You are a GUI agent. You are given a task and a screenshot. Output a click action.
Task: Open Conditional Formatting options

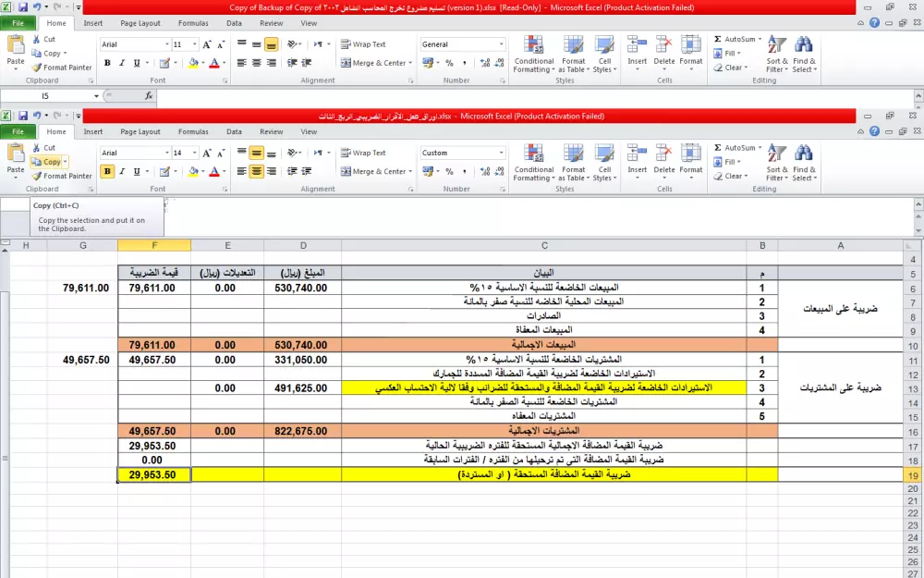(533, 162)
